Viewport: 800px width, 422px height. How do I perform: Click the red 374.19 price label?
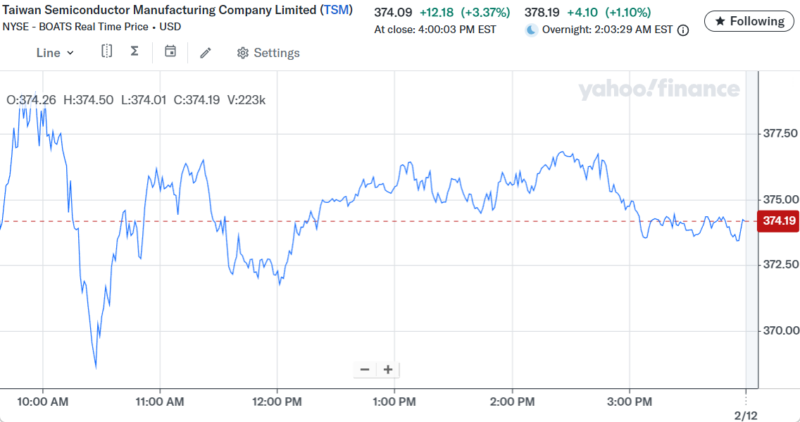point(777,222)
